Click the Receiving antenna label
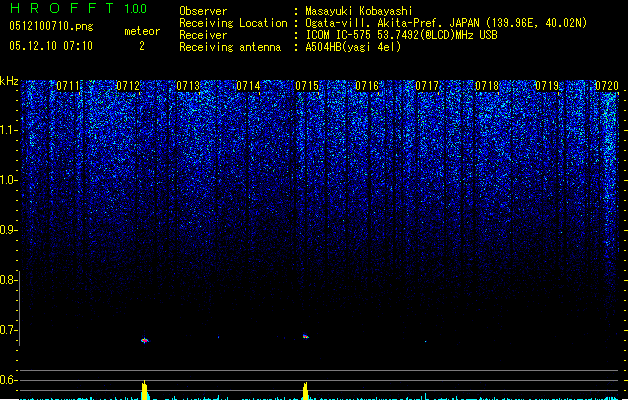This screenshot has width=629, height=400. (230, 47)
